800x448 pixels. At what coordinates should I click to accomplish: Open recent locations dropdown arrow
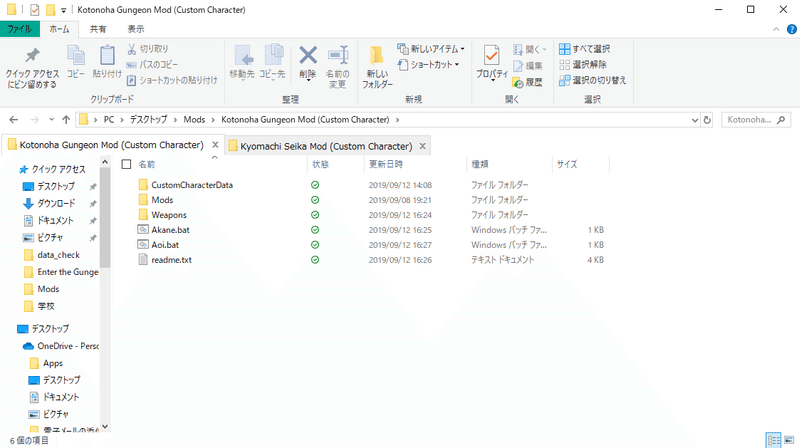pyautogui.click(x=52, y=120)
